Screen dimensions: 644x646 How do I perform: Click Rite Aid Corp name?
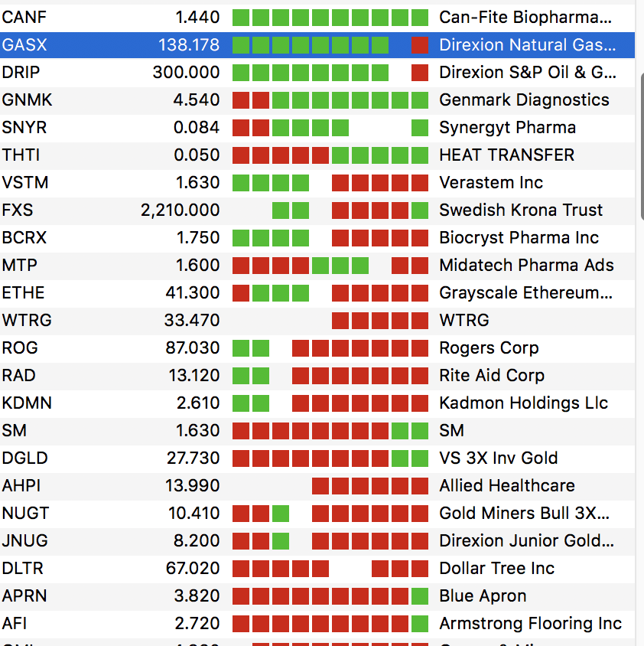click(492, 376)
